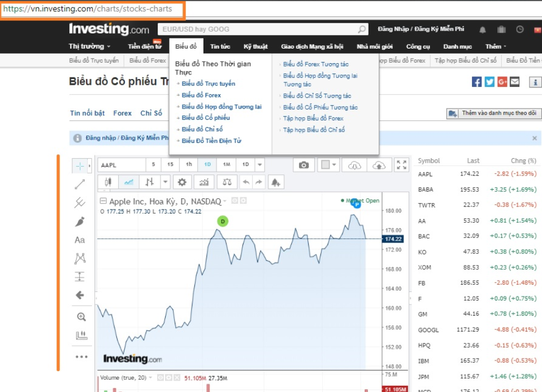Open the indicators chart icon

point(204,182)
